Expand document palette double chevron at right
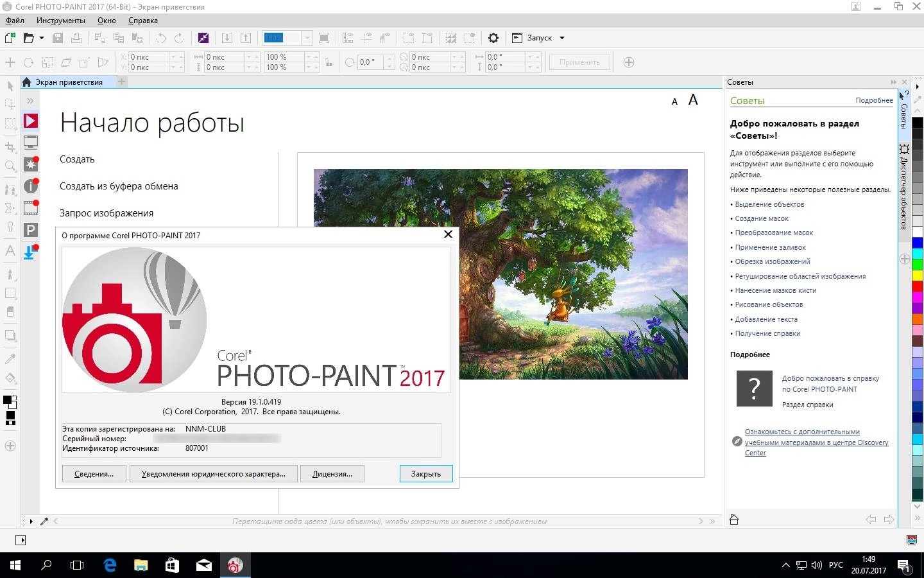The height and width of the screenshot is (578, 924). (712, 521)
